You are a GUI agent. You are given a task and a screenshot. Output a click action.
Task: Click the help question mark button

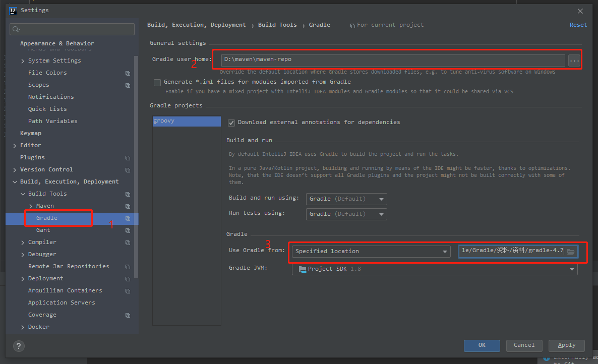(19, 346)
